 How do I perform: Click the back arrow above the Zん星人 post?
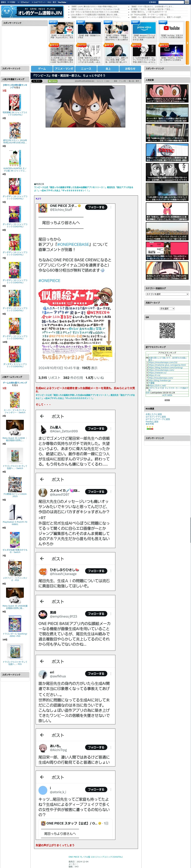[x=42, y=416]
